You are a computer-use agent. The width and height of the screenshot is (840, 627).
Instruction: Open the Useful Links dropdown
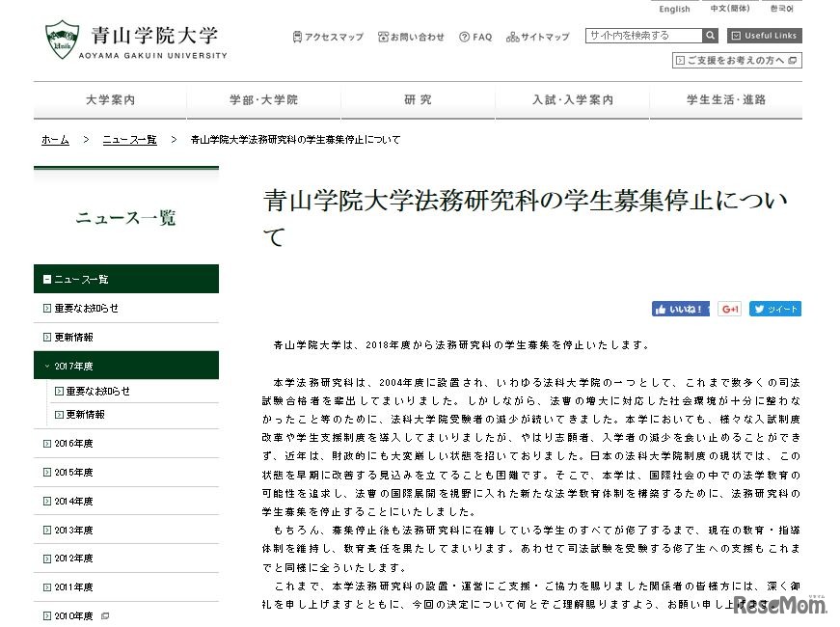(x=765, y=35)
